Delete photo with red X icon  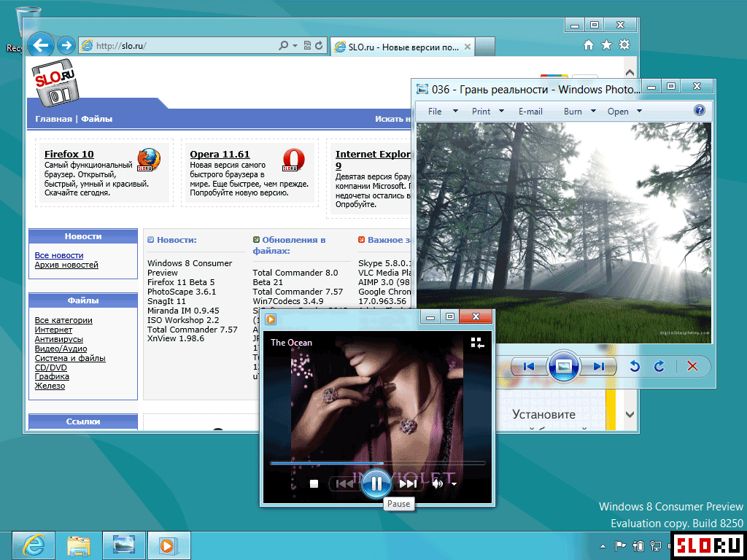coord(692,366)
